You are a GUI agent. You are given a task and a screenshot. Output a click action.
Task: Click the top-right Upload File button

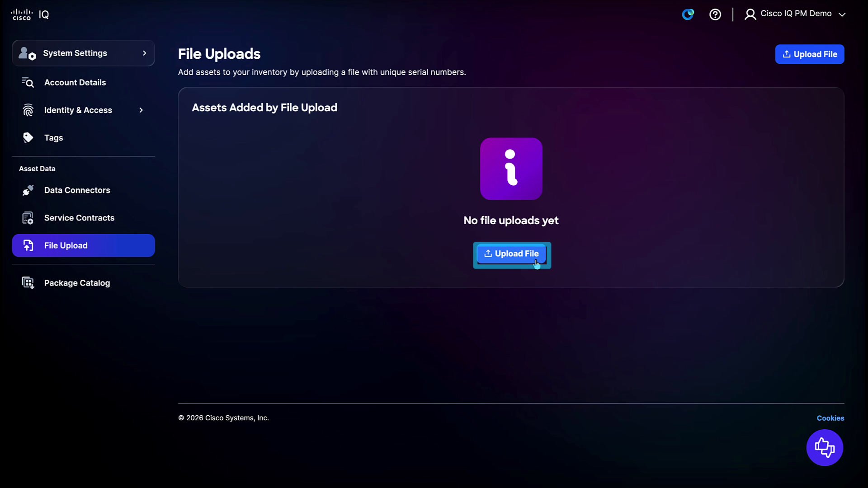(809, 54)
